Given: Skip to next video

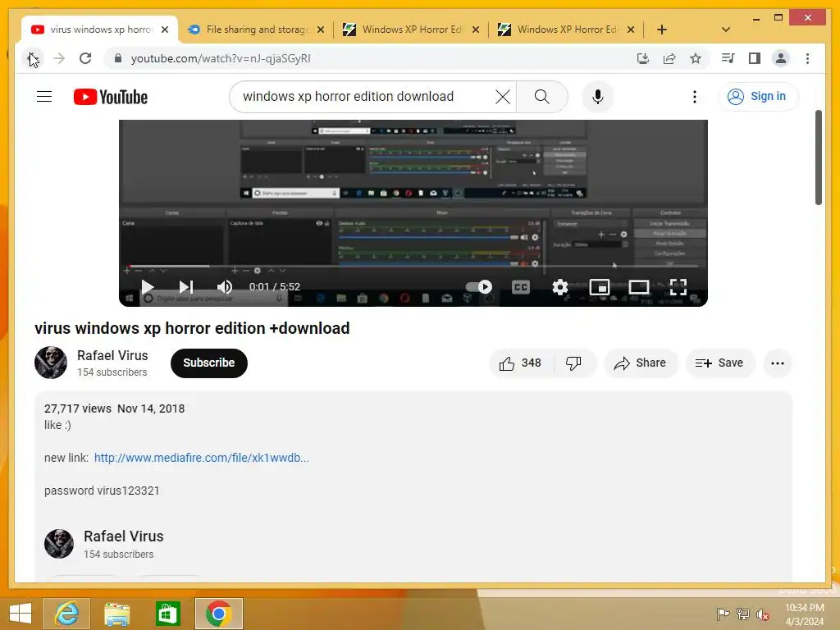Looking at the screenshot, I should coord(185,287).
